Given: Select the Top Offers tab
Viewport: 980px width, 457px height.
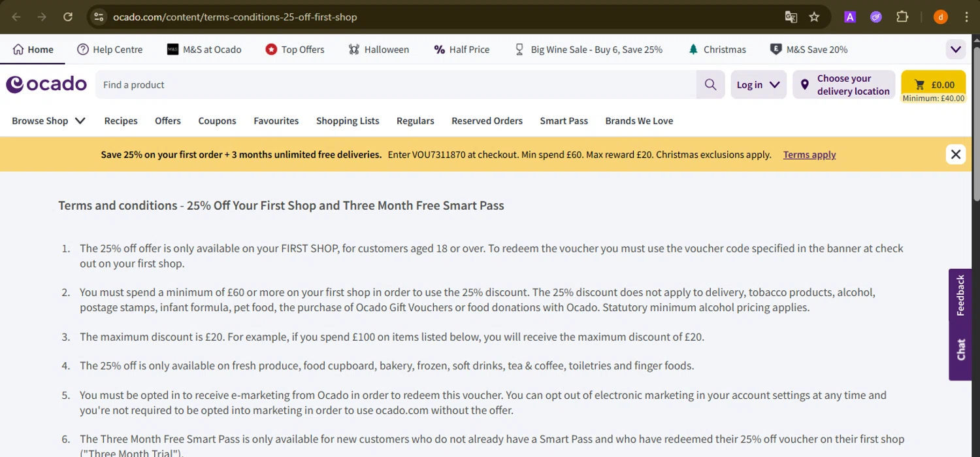Looking at the screenshot, I should [x=295, y=50].
